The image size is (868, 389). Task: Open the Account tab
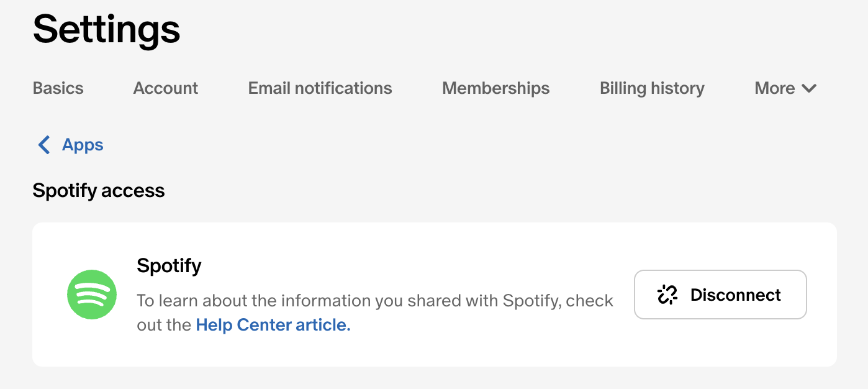pos(165,89)
